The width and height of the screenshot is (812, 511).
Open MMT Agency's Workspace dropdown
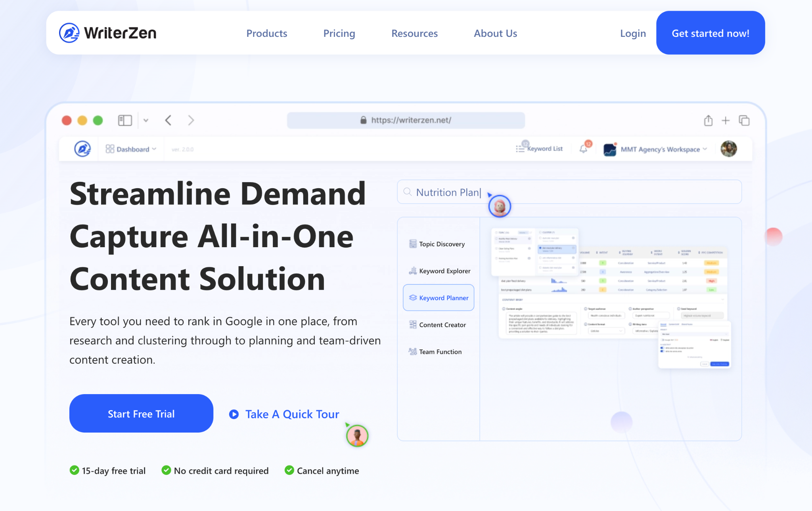[660, 149]
